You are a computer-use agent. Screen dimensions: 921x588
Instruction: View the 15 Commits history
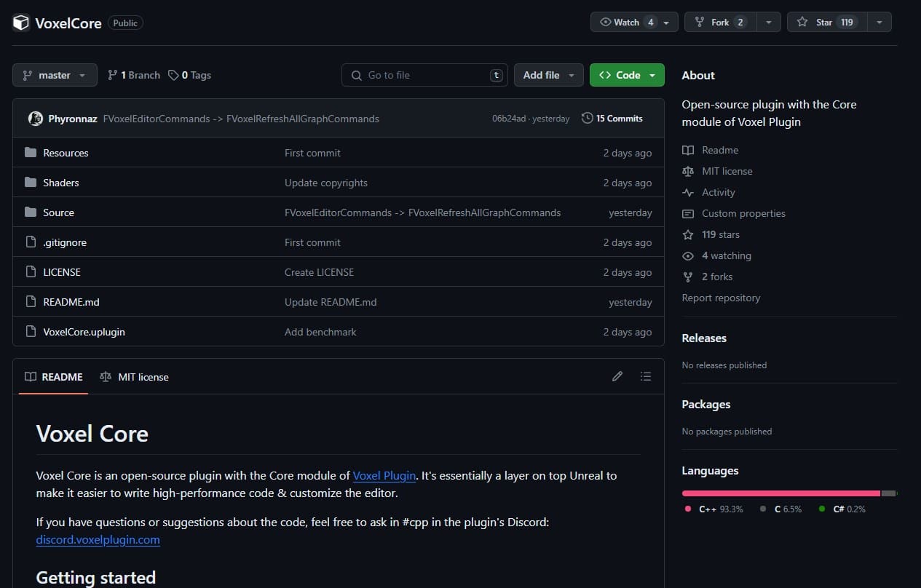(612, 119)
